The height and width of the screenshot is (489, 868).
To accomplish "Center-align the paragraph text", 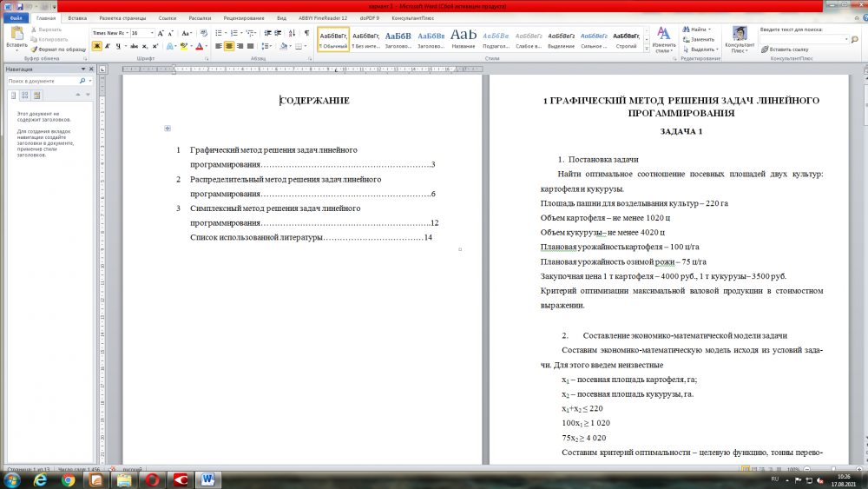I will click(229, 46).
